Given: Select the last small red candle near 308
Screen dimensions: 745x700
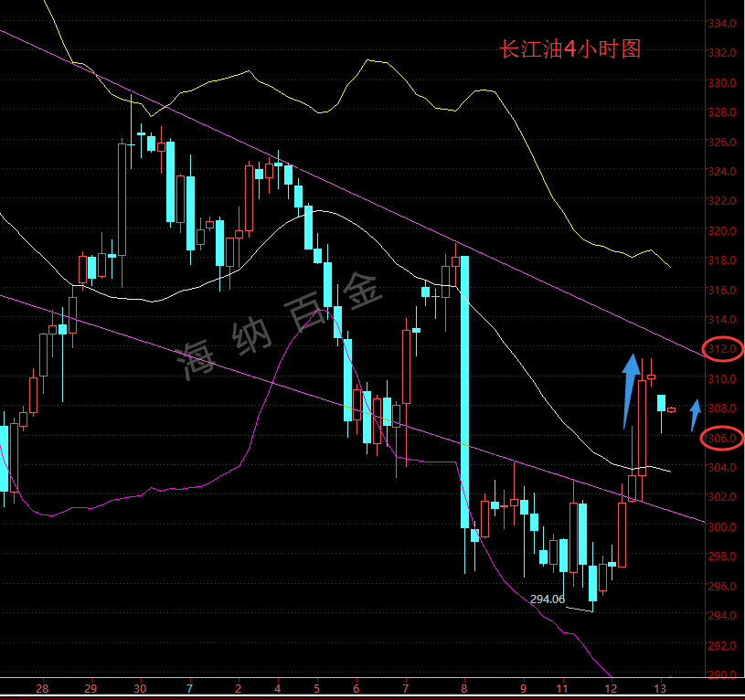Looking at the screenshot, I should (671, 410).
